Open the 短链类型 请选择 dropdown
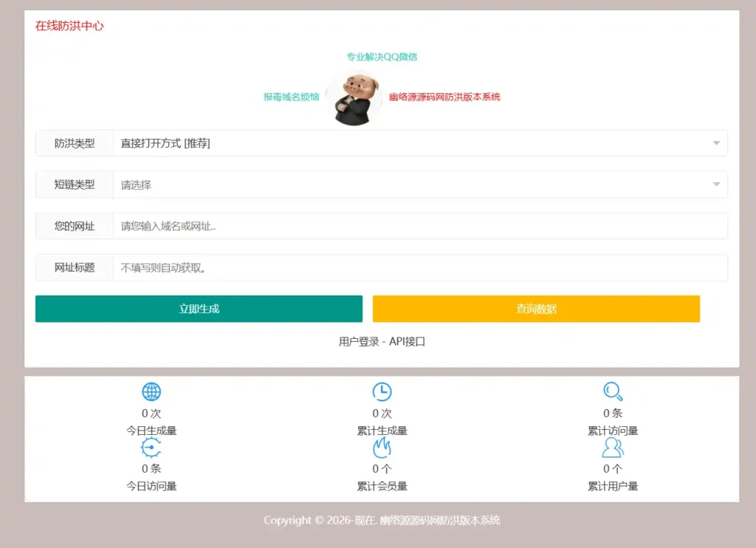 [420, 185]
